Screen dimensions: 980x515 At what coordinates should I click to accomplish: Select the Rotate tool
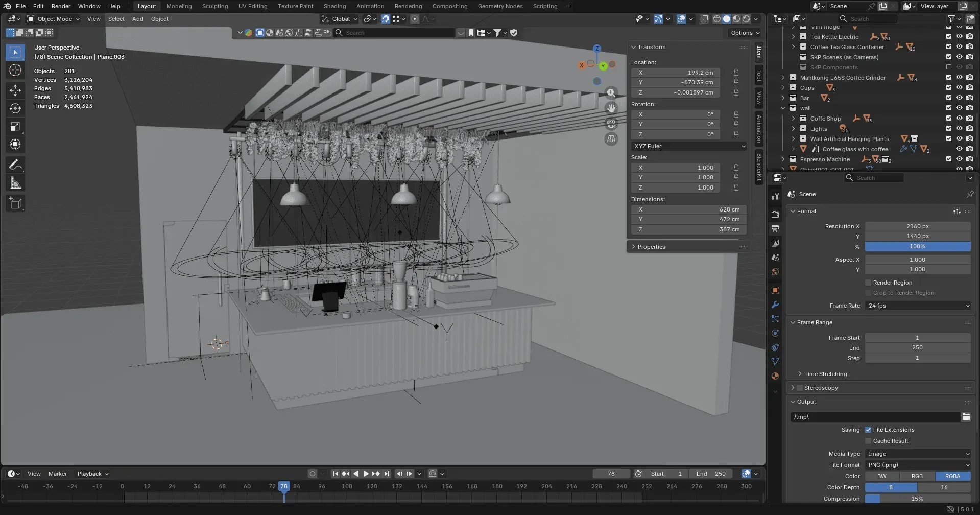[15, 108]
